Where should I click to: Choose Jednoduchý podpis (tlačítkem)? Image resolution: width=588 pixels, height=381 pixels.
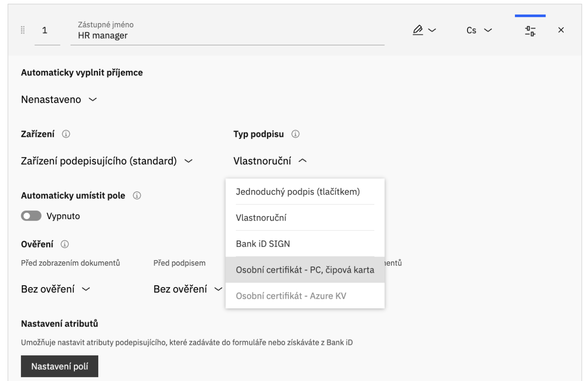tap(305, 192)
